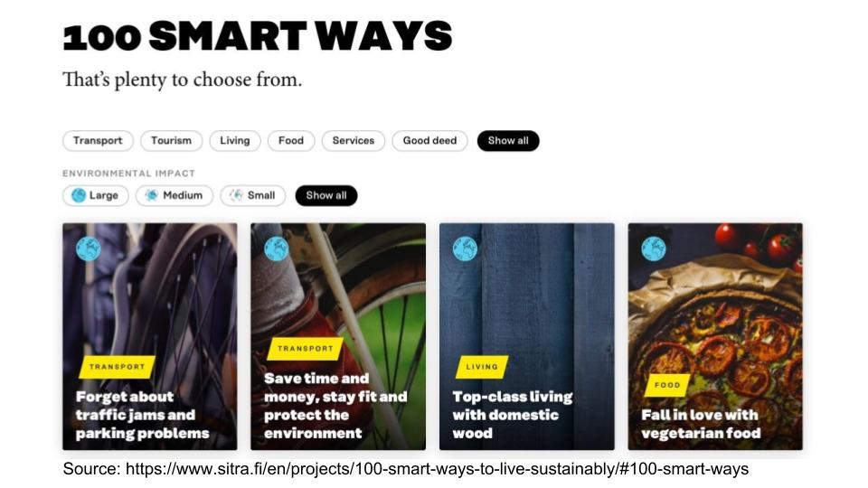The image size is (868, 488).
Task: Click globe icon on traffic jams card
Action: pyautogui.click(x=88, y=249)
